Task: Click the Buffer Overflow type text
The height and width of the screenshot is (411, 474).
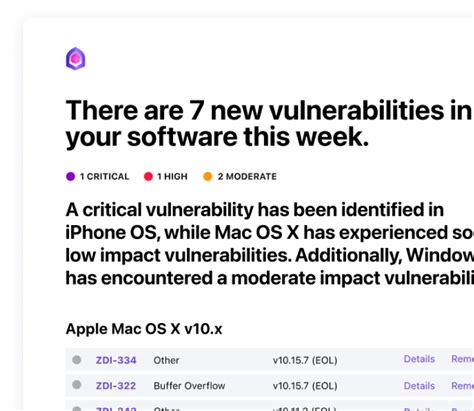Action: (x=189, y=386)
